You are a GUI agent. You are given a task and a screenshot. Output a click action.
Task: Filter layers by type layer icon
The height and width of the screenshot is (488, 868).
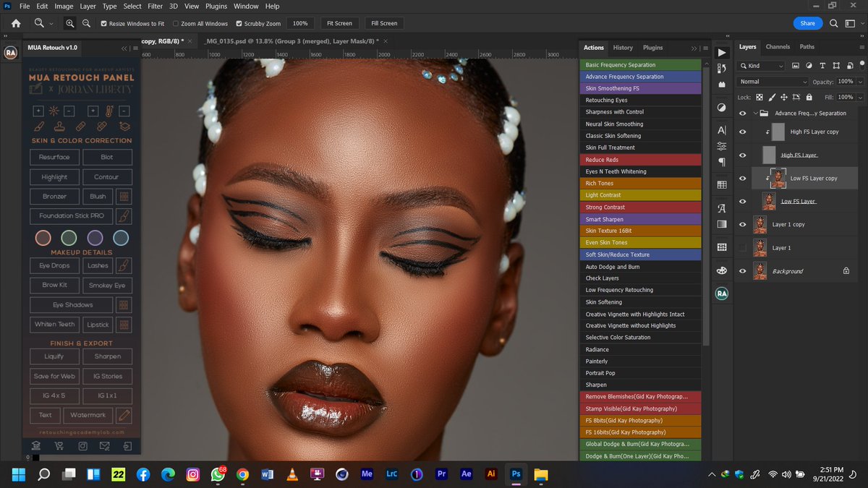(822, 66)
